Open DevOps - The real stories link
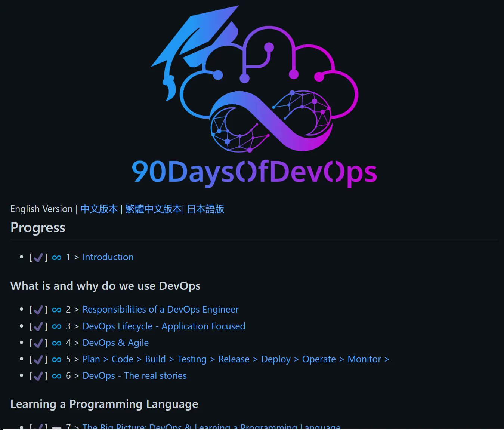The height and width of the screenshot is (430, 504). [x=134, y=376]
